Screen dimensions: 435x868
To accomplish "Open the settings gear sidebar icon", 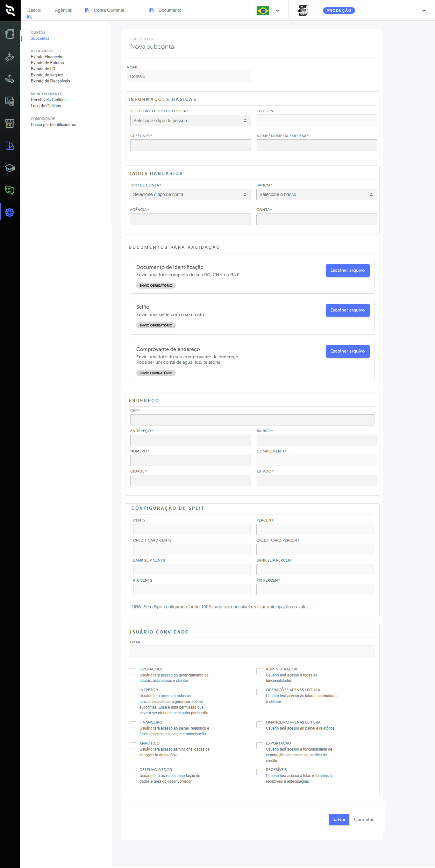I will (10, 212).
